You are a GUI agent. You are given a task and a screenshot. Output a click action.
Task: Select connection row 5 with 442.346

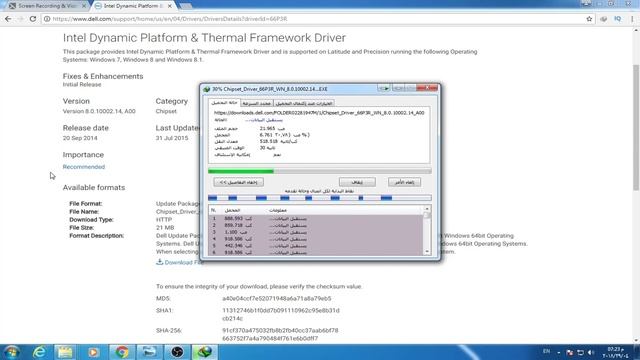tap(316, 246)
